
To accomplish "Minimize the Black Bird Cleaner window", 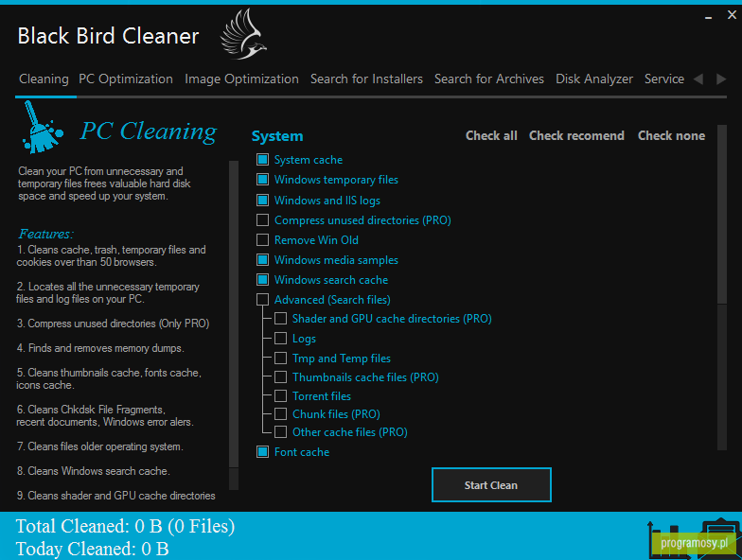I will point(708,15).
